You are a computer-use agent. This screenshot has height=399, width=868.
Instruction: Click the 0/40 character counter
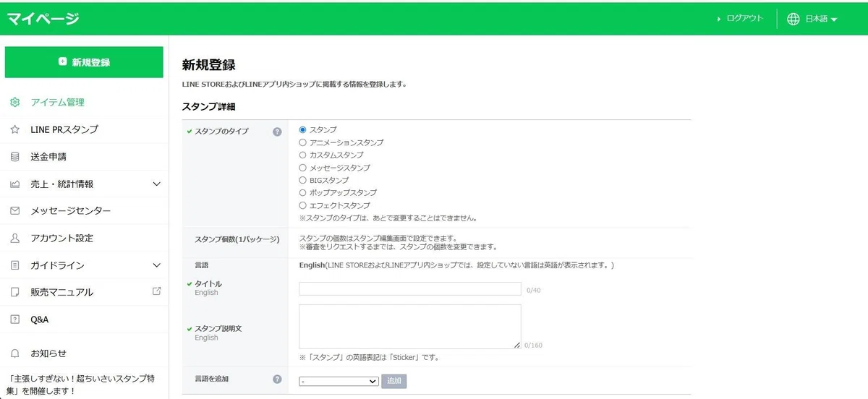534,291
